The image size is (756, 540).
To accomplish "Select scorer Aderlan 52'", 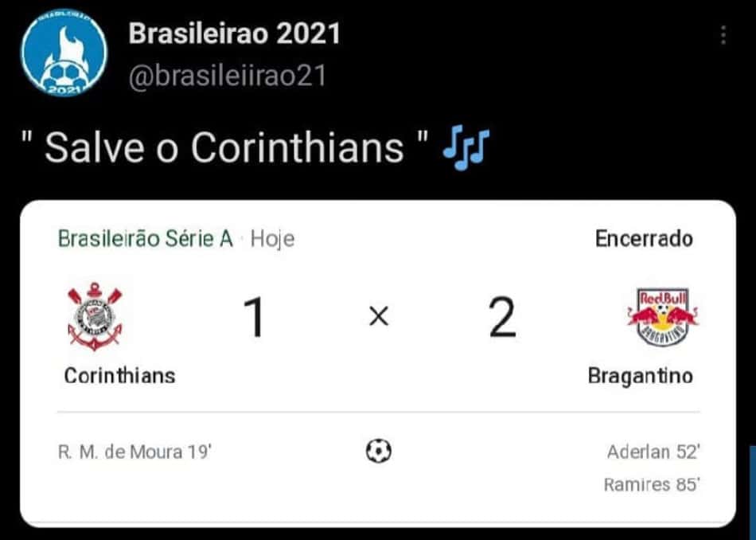I will click(653, 452).
